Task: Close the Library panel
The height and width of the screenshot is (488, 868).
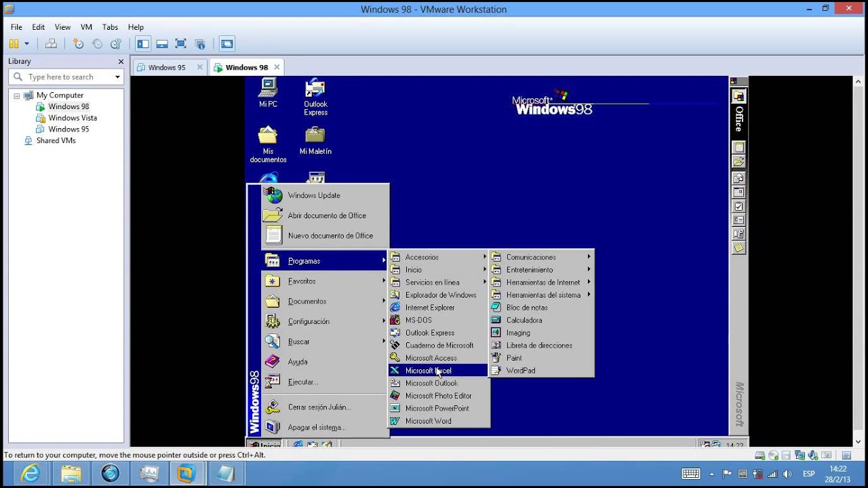Action: [121, 61]
